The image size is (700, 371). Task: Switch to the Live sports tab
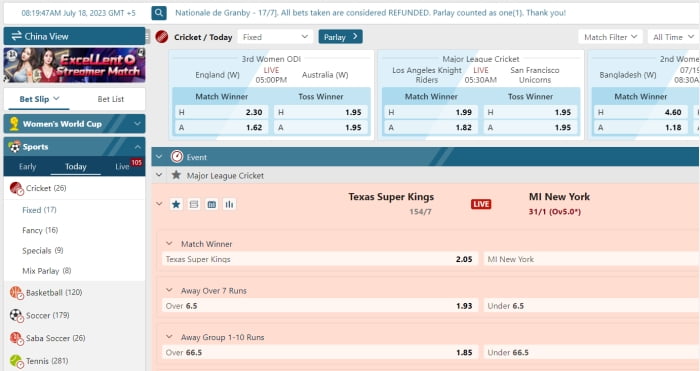[122, 167]
